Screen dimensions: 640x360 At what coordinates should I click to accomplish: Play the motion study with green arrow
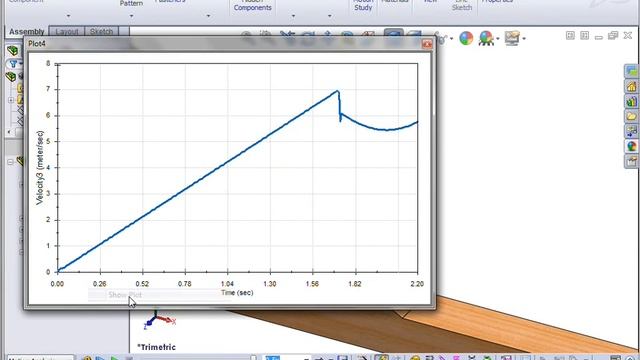click(115, 358)
